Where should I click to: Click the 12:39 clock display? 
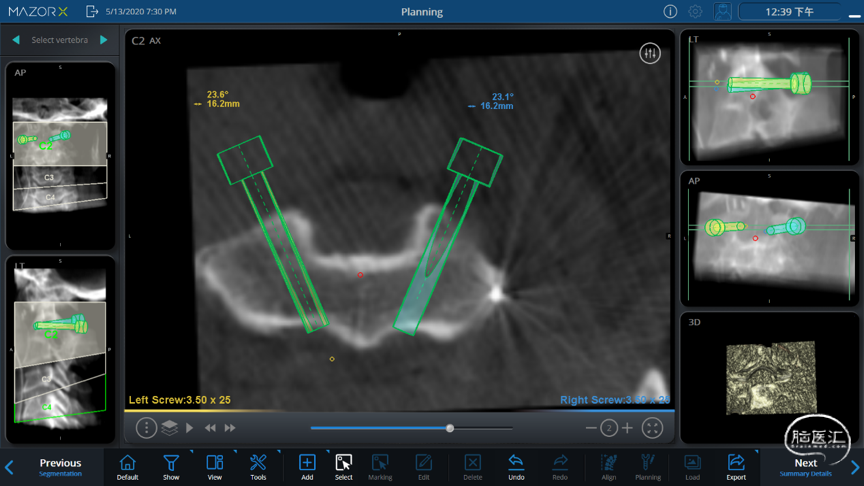pyautogui.click(x=789, y=12)
